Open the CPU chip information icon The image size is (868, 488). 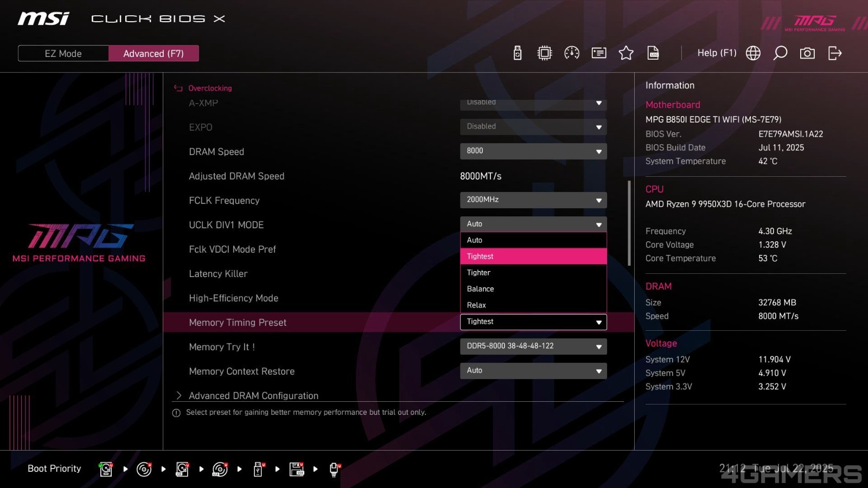[x=545, y=53]
